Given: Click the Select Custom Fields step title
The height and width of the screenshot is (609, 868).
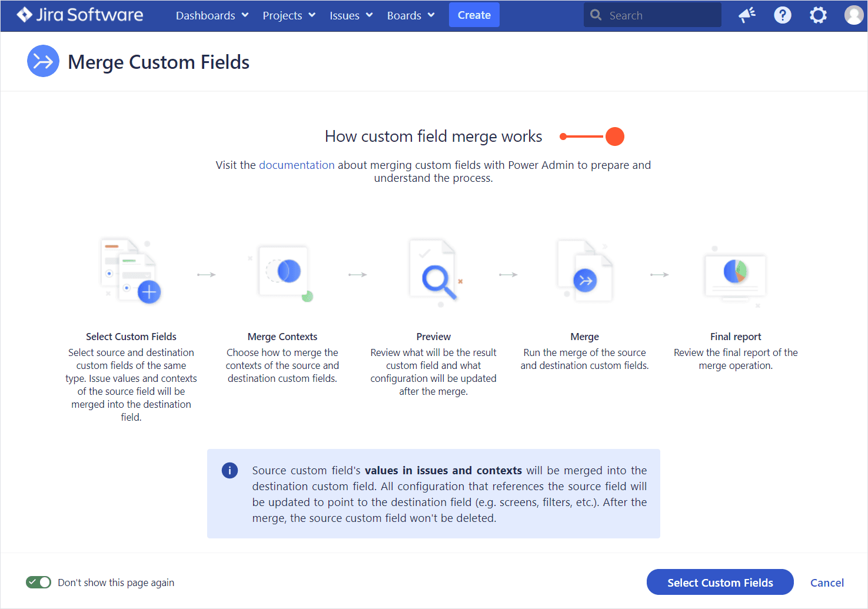Looking at the screenshot, I should (x=131, y=337).
